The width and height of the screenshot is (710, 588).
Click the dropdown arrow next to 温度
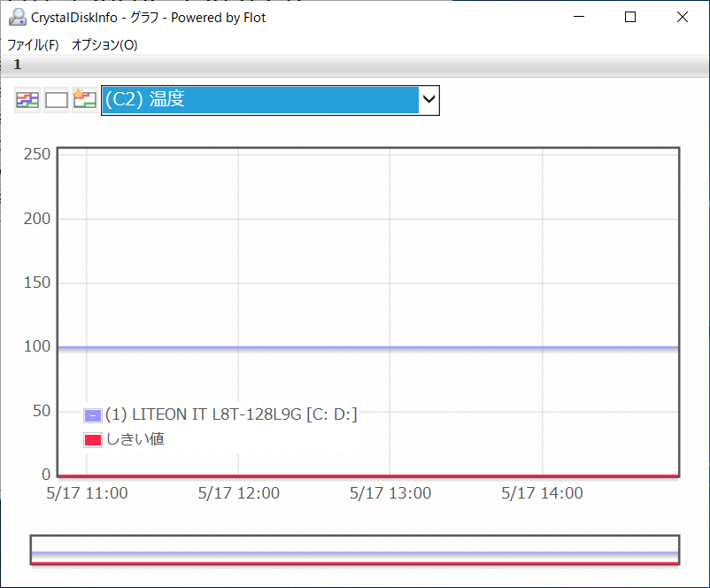pos(428,99)
